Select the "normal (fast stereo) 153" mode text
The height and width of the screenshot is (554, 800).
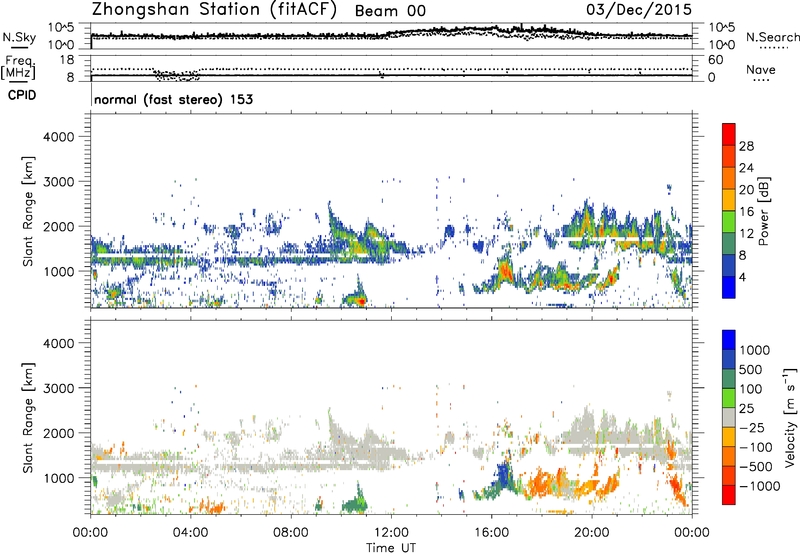tap(173, 99)
